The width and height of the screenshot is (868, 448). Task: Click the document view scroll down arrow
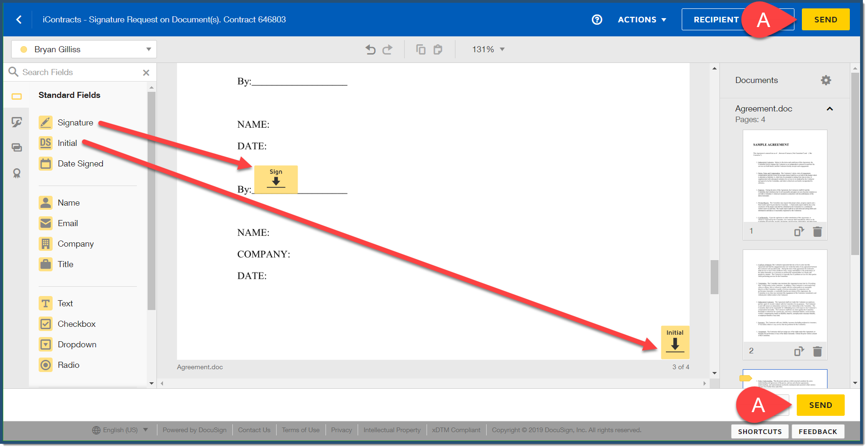tap(714, 373)
